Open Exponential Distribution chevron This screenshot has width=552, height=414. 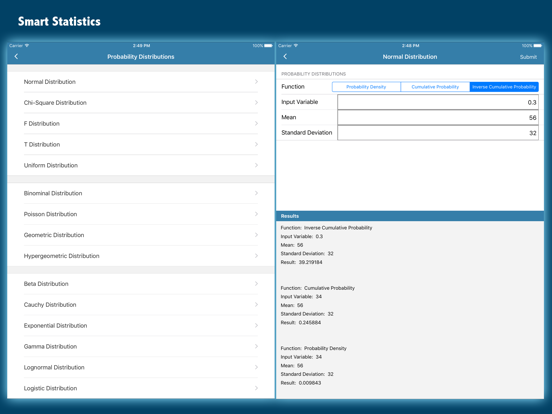pos(256,325)
